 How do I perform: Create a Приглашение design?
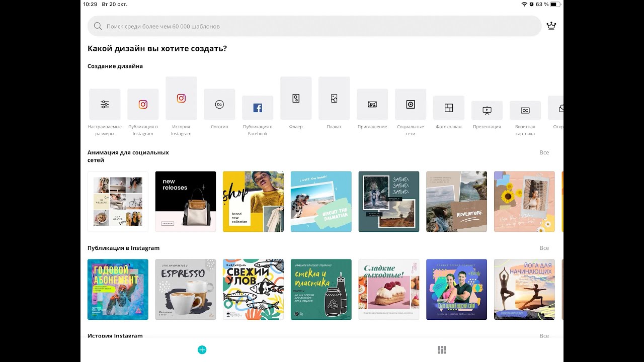tap(372, 105)
